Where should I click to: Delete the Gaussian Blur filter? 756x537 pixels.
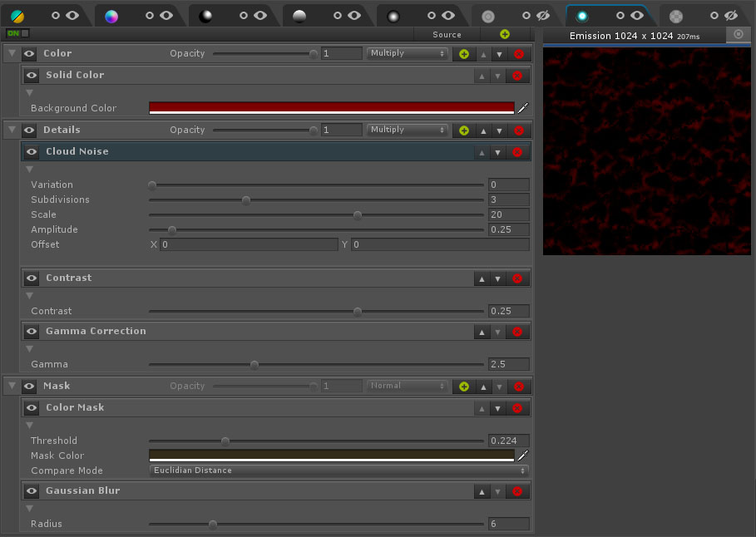(516, 491)
